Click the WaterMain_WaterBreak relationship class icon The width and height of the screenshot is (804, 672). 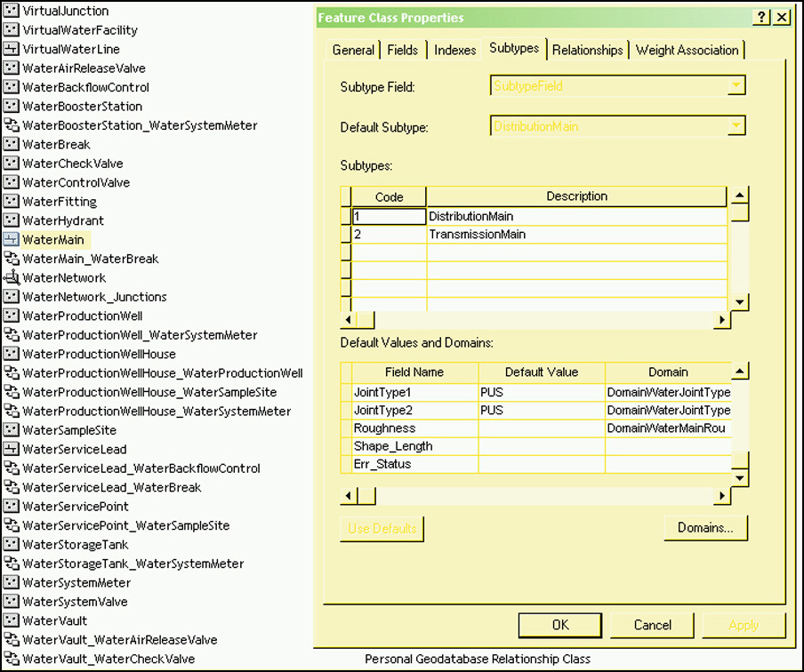12,259
